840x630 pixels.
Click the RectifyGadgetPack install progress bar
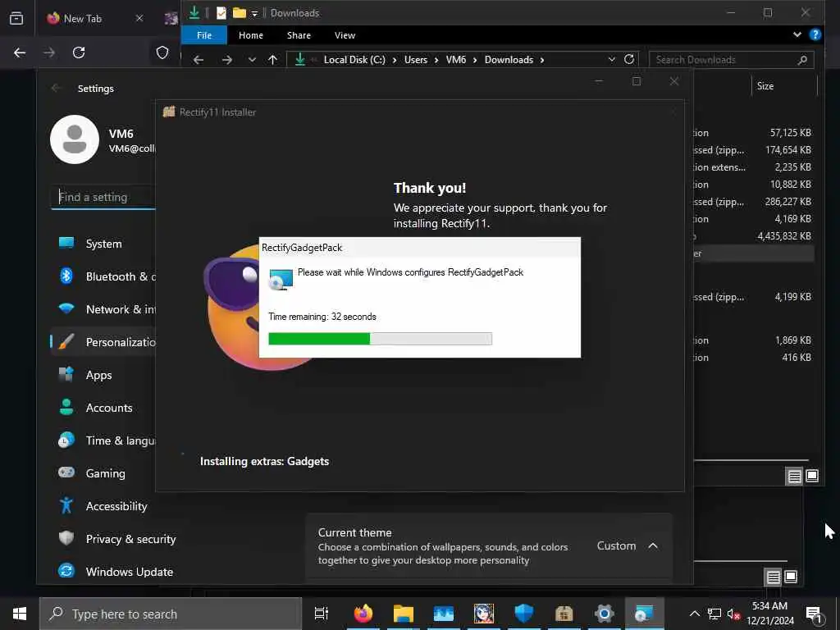pos(380,339)
